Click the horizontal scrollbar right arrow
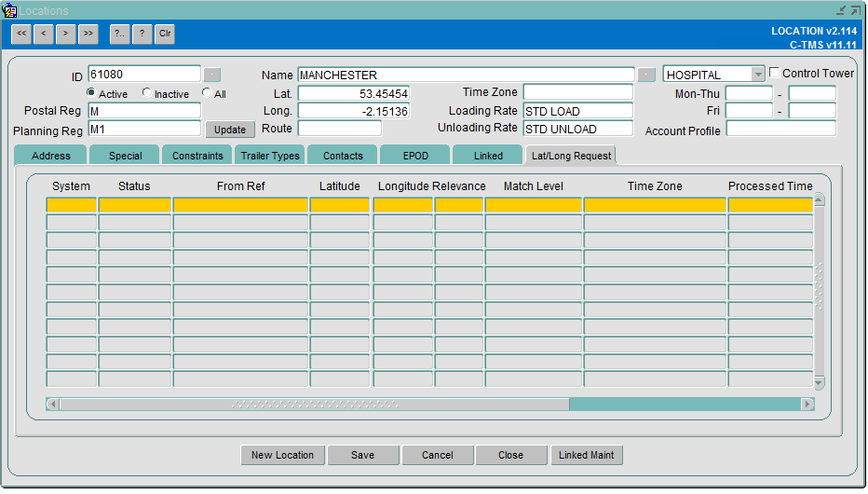 click(807, 404)
